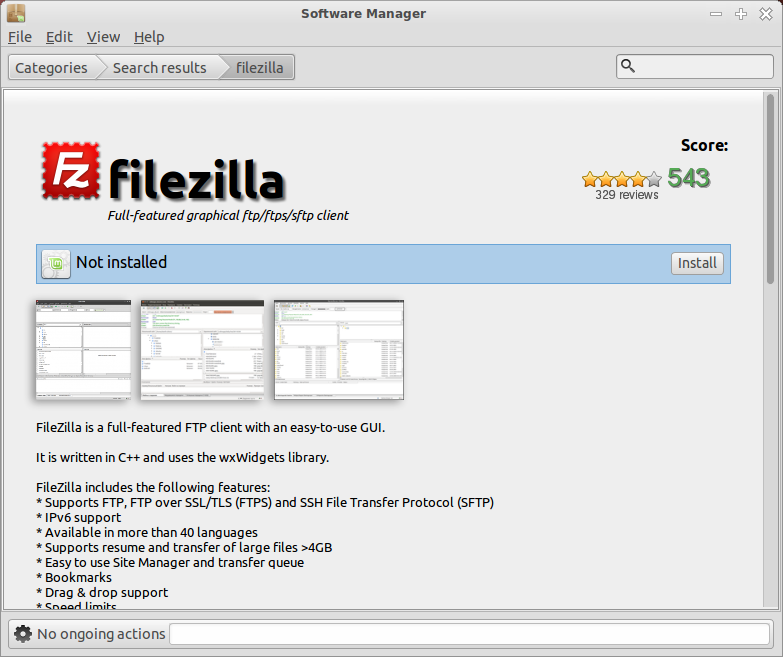
Task: Open the Help menu
Action: coord(149,37)
